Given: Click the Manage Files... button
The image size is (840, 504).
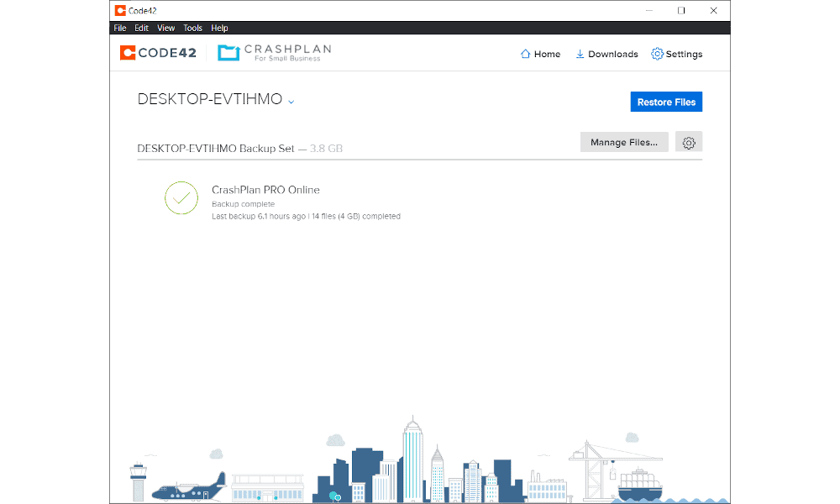Looking at the screenshot, I should (624, 142).
